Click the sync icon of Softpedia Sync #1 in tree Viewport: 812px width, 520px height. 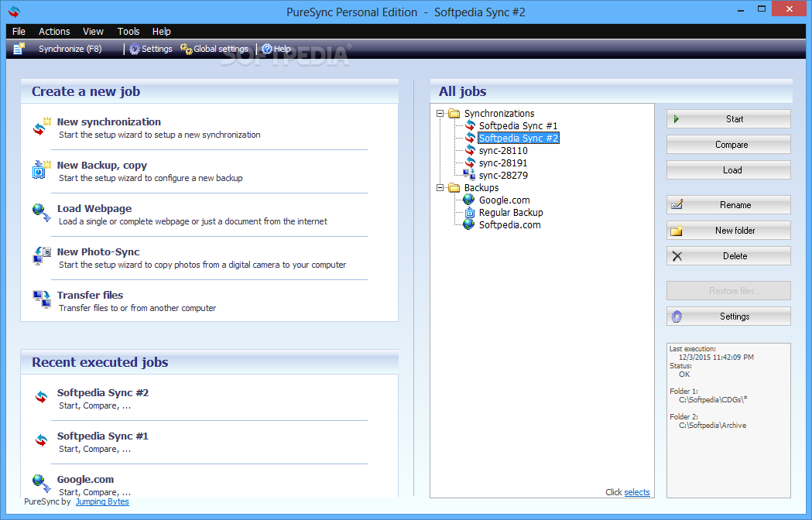coord(470,125)
